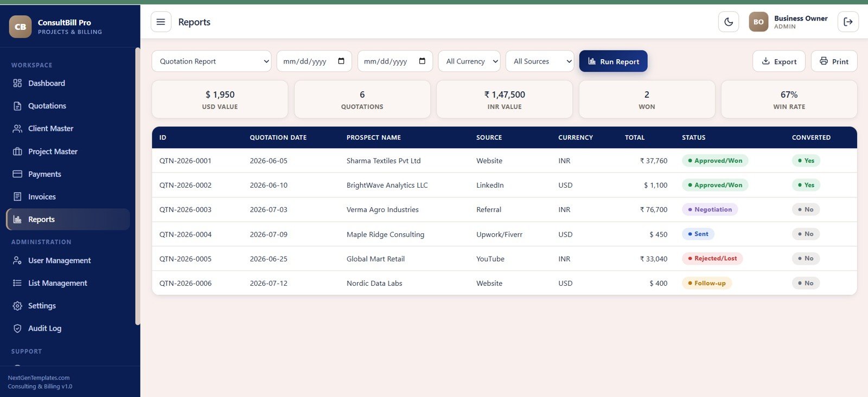Click the Audit Log shield icon

(17, 329)
